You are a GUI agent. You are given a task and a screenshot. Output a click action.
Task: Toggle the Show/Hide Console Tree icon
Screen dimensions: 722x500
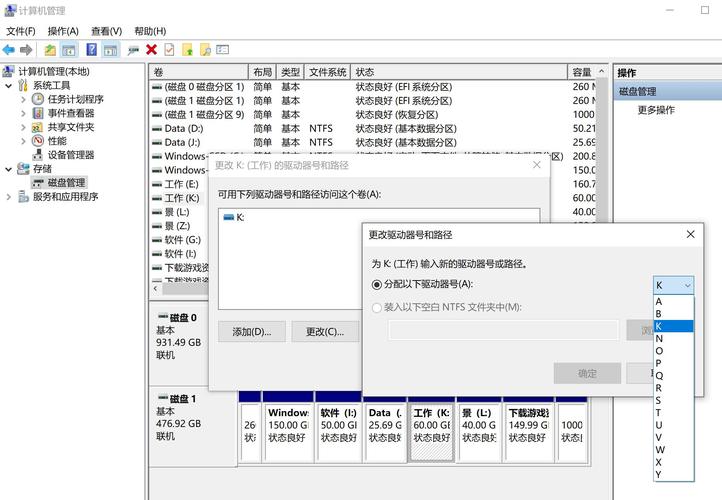point(69,50)
